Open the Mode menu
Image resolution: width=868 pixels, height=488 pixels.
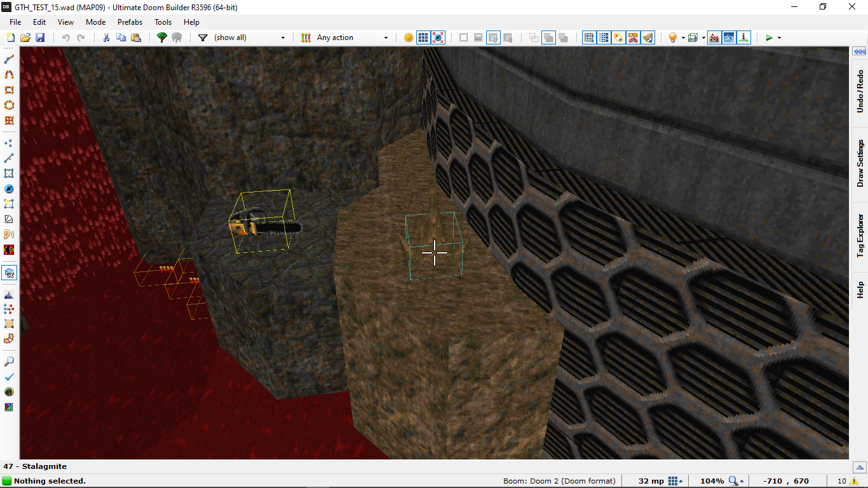(96, 22)
